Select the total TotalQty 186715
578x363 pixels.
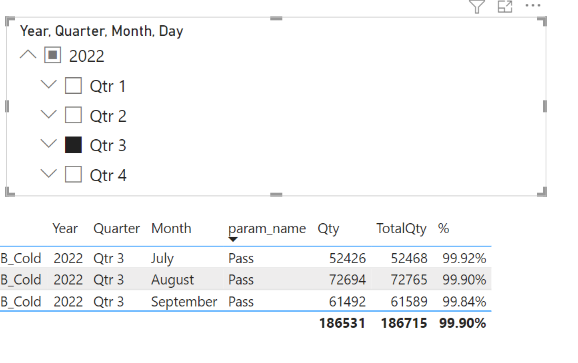[x=404, y=323]
